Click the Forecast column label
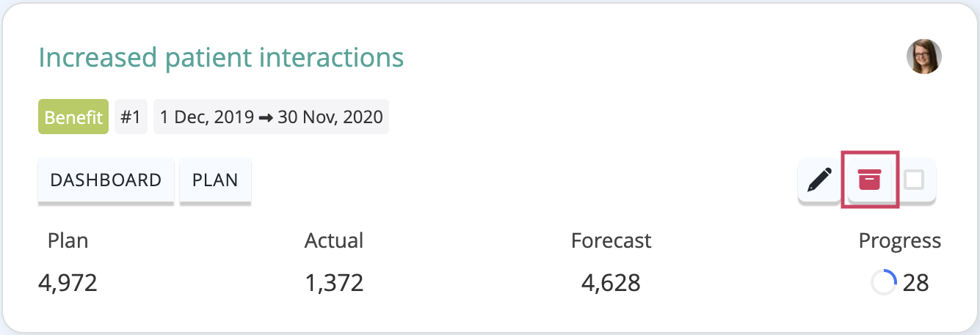 611,240
